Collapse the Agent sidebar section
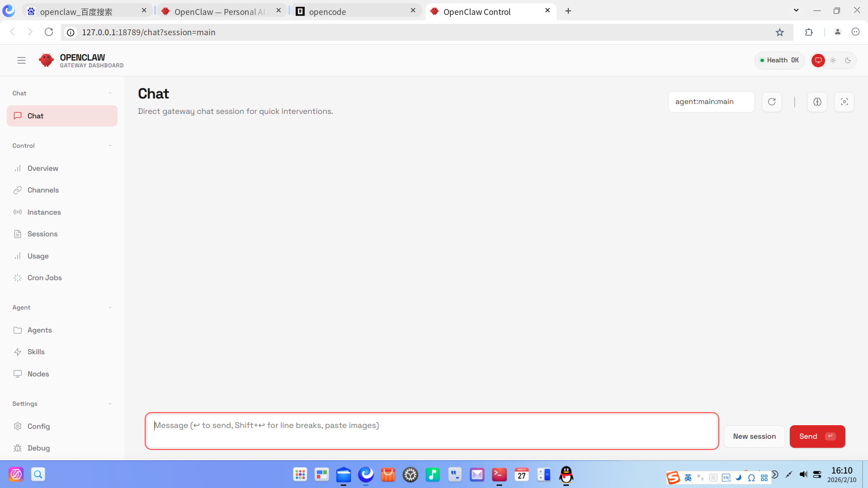 (x=110, y=307)
